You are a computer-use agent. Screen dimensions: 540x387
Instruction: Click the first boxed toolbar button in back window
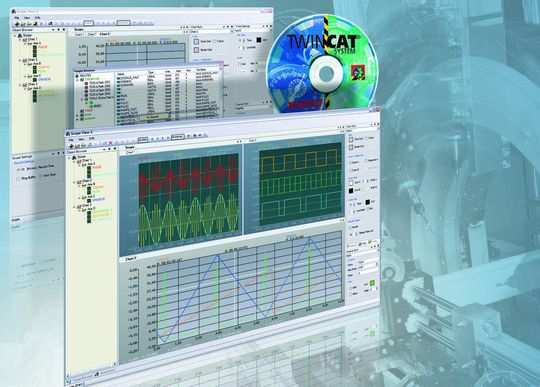pyautogui.click(x=89, y=23)
